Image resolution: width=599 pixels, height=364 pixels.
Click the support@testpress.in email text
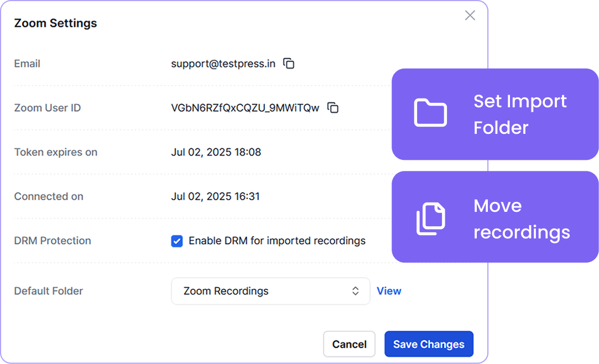[x=223, y=64]
